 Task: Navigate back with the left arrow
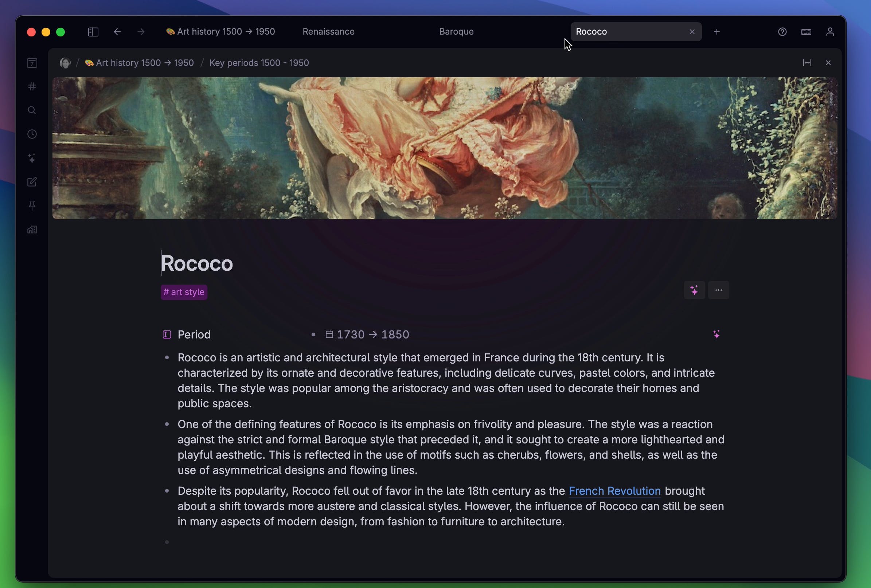[x=117, y=32]
